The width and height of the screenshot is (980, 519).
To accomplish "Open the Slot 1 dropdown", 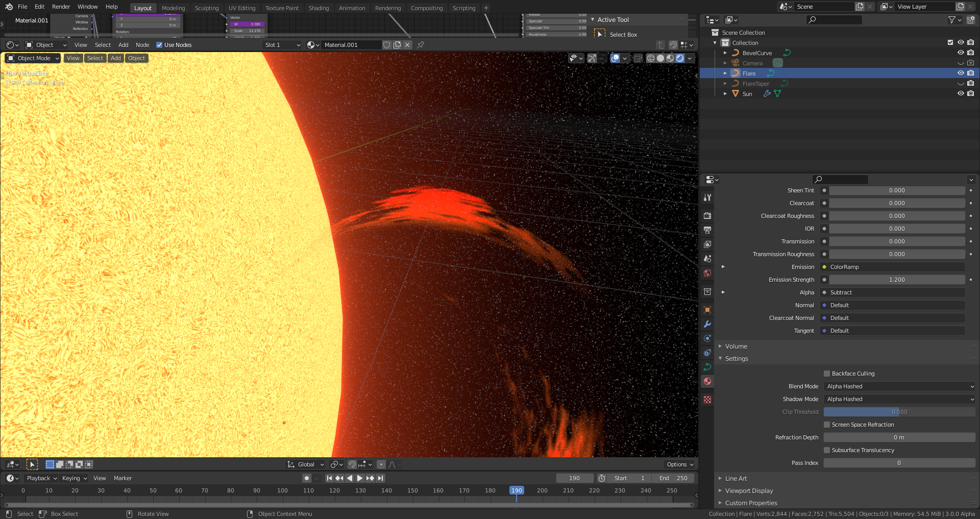I will [282, 45].
